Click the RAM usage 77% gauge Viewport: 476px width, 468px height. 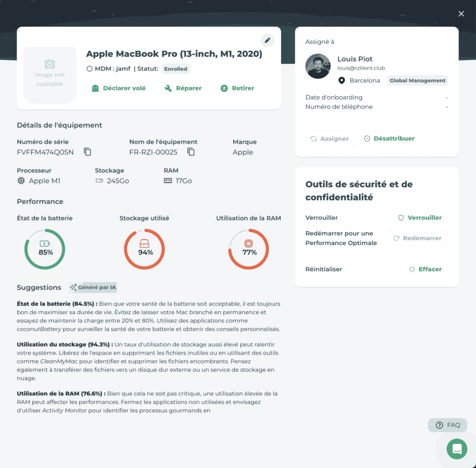[x=248, y=249]
